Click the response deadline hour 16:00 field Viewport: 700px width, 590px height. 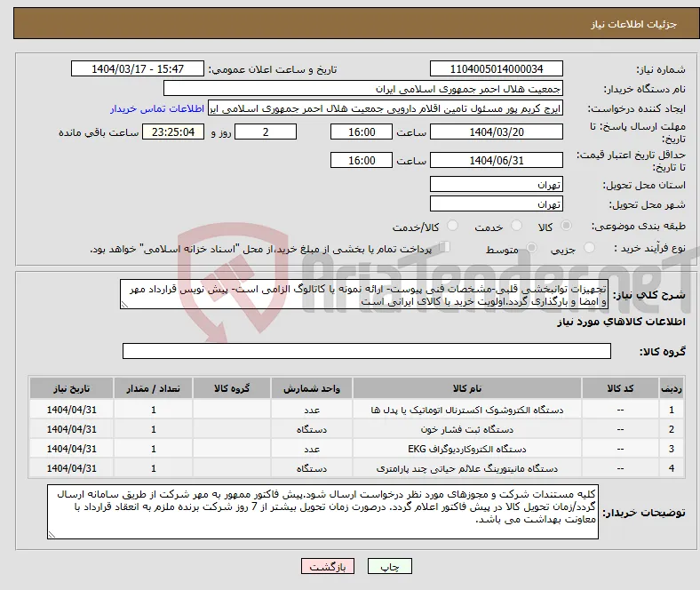(362, 132)
